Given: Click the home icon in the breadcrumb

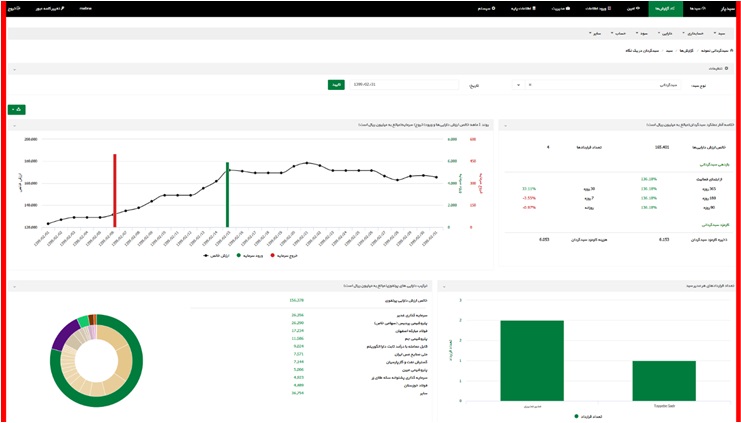Looking at the screenshot, I should pos(732,50).
